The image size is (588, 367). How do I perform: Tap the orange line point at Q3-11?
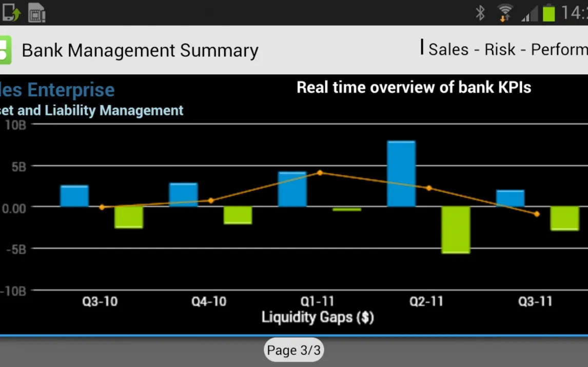point(537,214)
